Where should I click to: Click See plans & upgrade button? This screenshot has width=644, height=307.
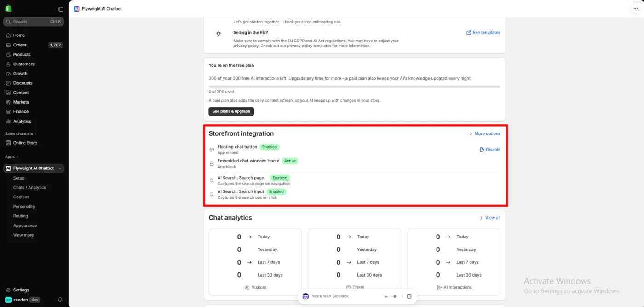click(231, 111)
